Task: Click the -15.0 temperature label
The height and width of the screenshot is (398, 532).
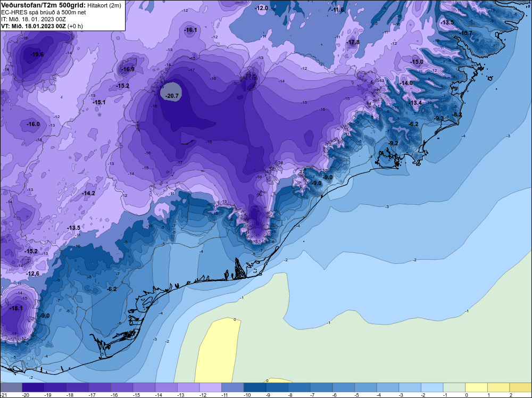Action: 417,62
